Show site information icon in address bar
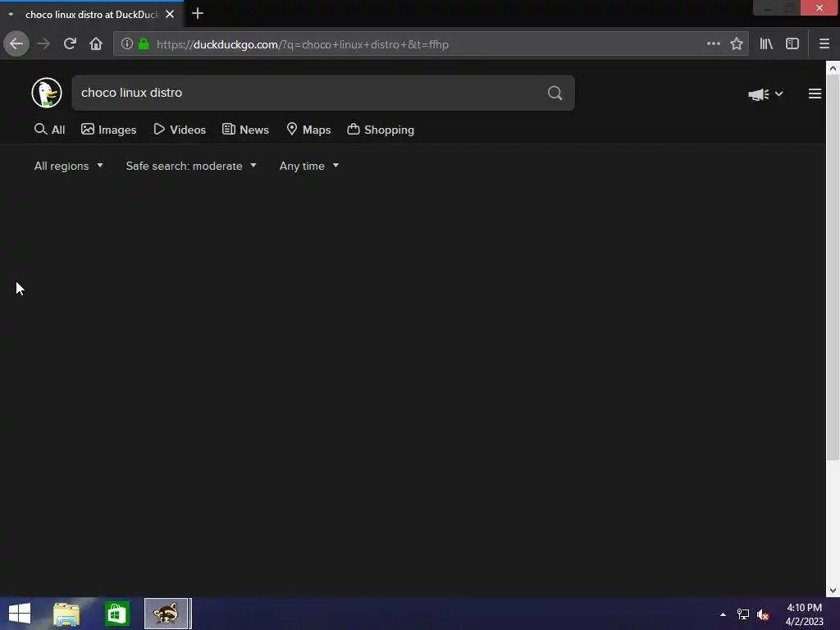Screen dimensions: 840x630 [126, 44]
